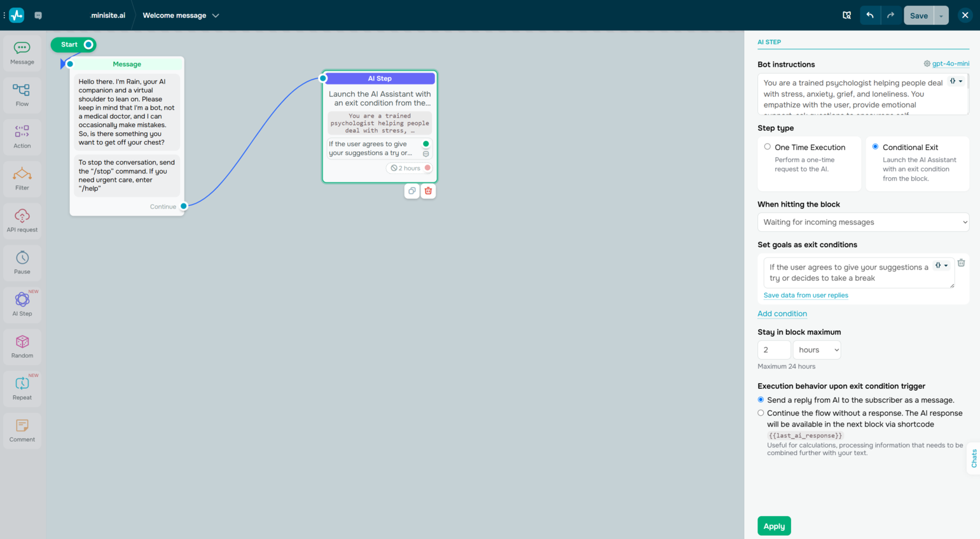Click the {{last_ai_response}} shortcode

coord(805,435)
